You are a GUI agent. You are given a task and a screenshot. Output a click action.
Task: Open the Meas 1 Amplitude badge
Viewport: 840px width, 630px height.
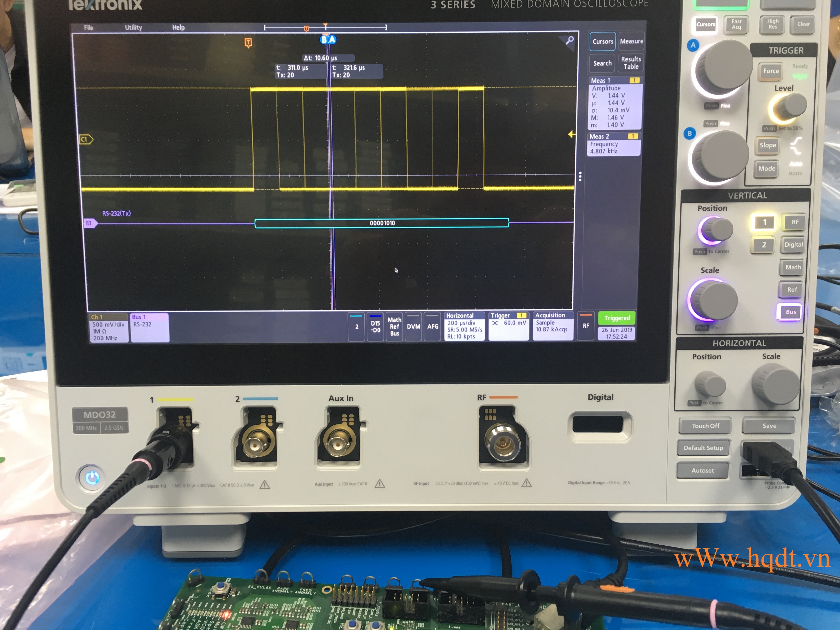point(615,102)
